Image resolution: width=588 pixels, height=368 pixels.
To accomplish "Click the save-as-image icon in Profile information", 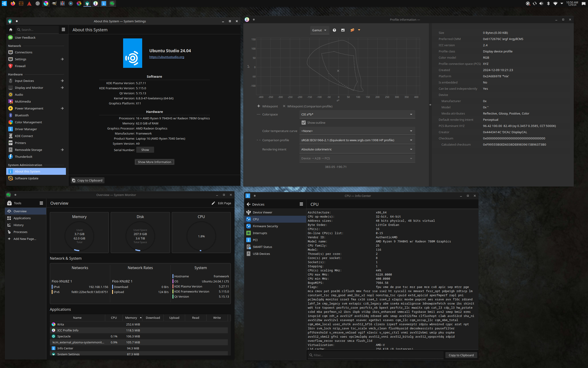I will [343, 30].
